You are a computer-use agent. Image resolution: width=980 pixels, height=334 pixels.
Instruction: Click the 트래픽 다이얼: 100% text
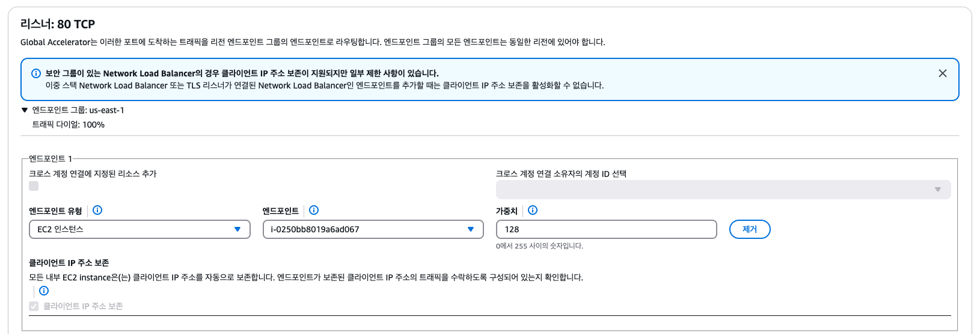[69, 125]
